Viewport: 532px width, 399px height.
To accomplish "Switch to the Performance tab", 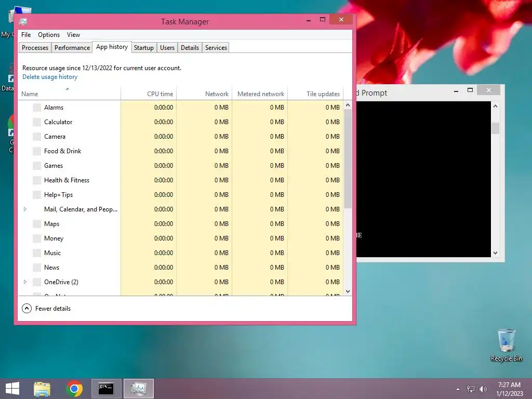I will coord(72,48).
